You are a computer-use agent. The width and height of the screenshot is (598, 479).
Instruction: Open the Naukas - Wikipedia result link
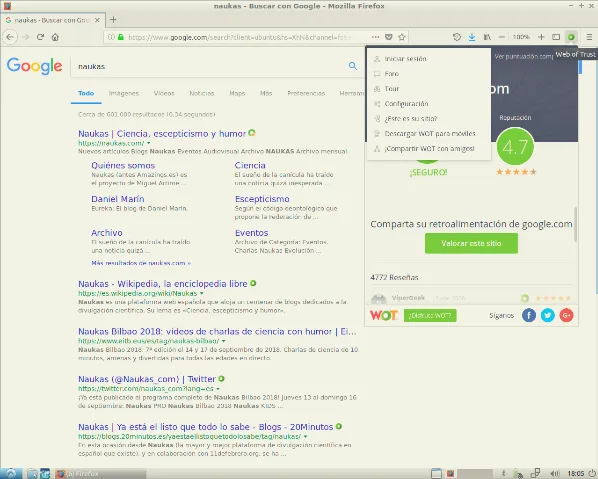coord(163,284)
